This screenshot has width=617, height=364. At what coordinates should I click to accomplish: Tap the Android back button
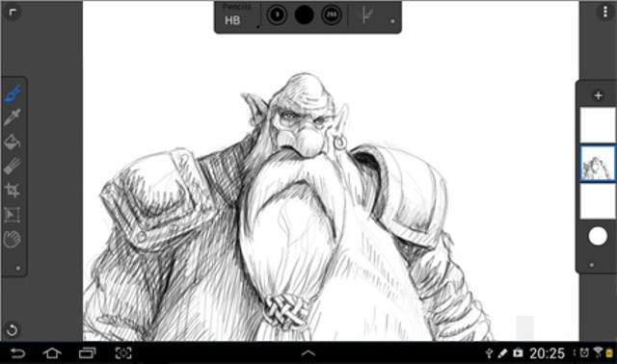pyautogui.click(x=17, y=353)
